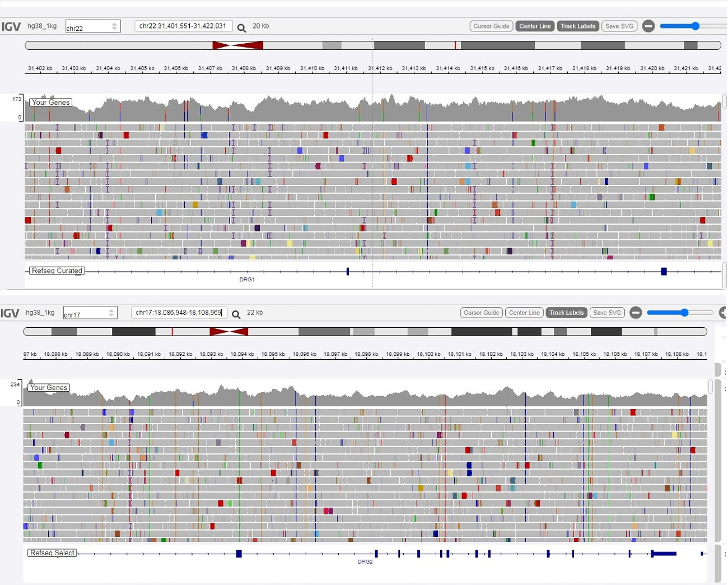Viewport: 728px width, 585px height.
Task: Select the Your Genes label in chr22 browser
Action: [x=51, y=103]
